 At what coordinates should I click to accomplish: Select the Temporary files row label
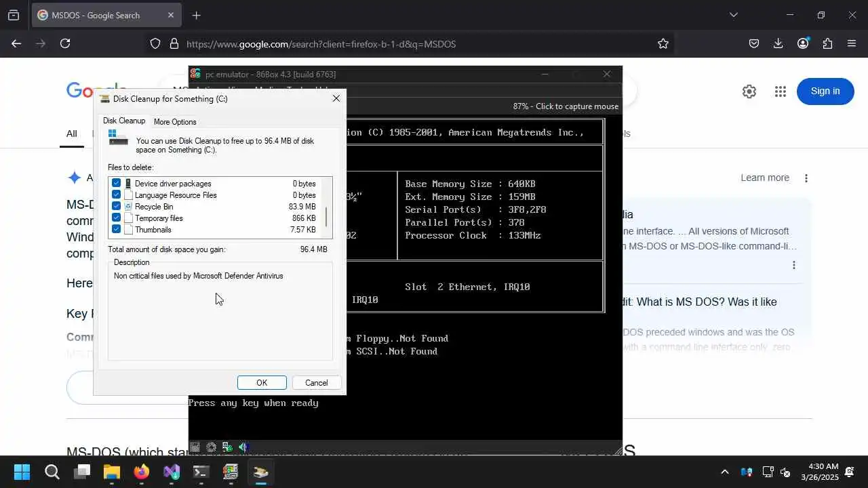click(159, 218)
